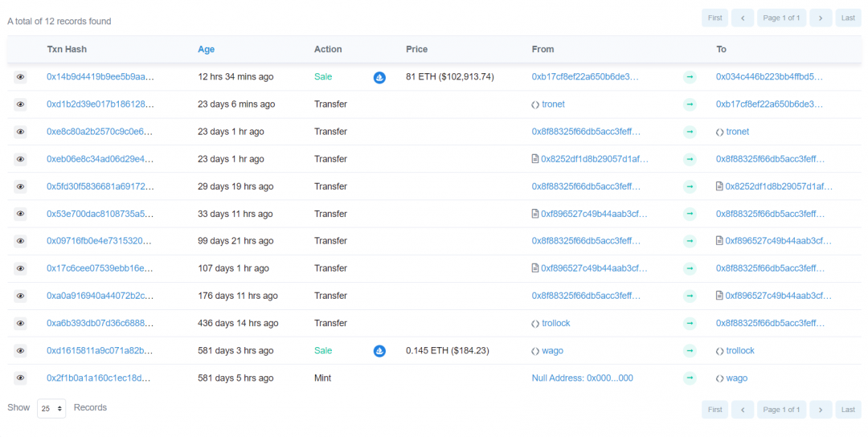This screenshot has height=437, width=868.
Task: Go to next page using top chevron
Action: [x=820, y=18]
